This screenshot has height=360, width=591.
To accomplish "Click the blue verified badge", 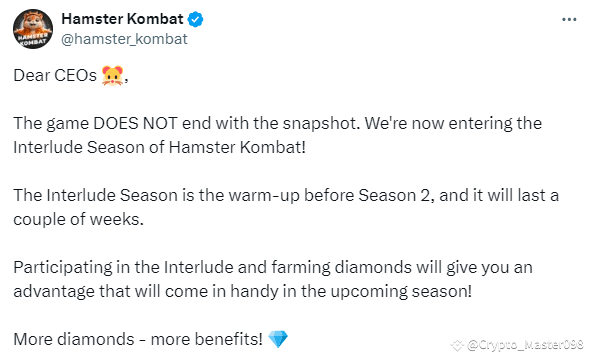I will pyautogui.click(x=196, y=19).
